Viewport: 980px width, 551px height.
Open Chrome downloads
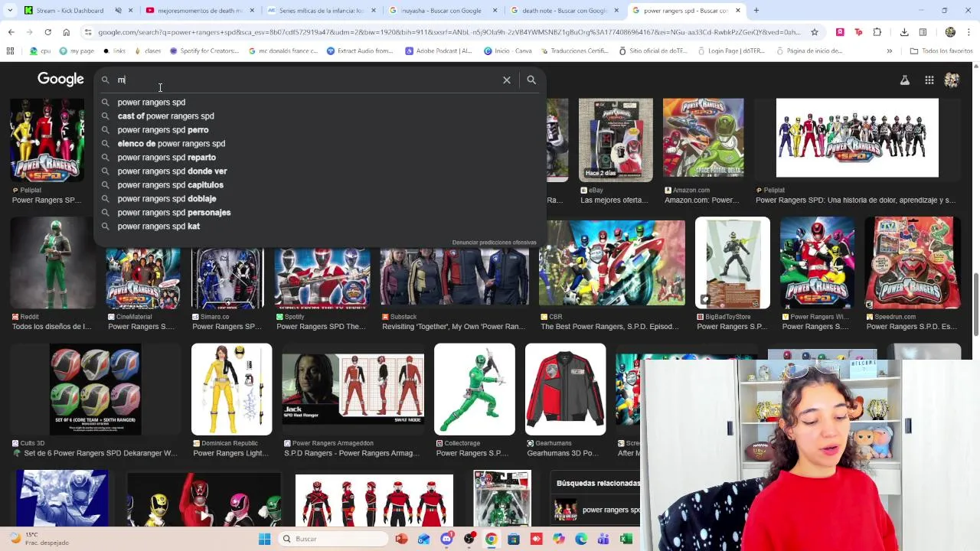[x=904, y=32]
